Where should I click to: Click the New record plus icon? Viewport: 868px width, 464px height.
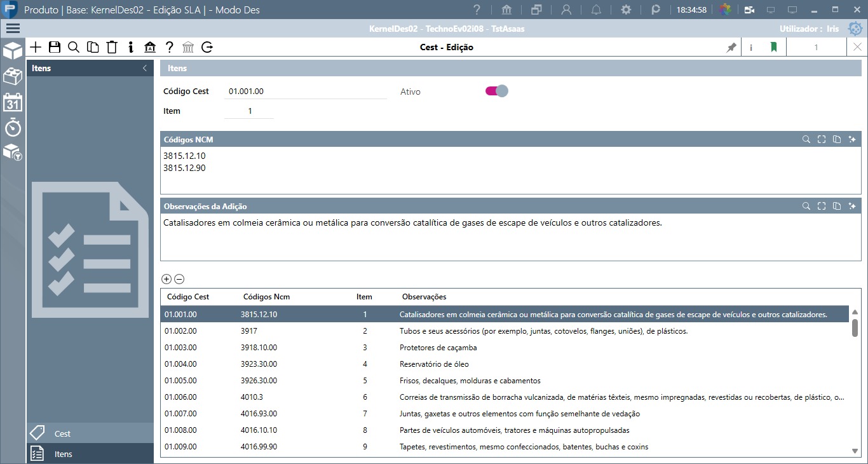tap(36, 47)
